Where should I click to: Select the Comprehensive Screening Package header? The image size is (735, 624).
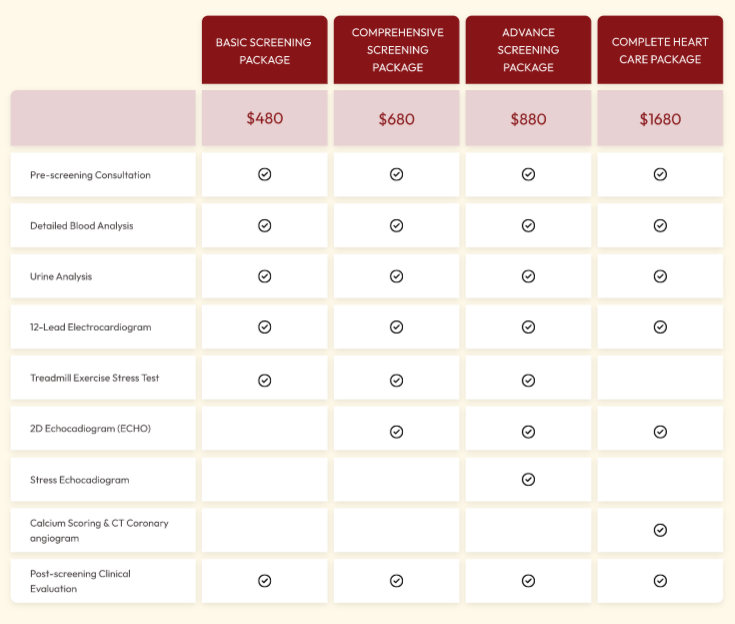click(x=397, y=50)
